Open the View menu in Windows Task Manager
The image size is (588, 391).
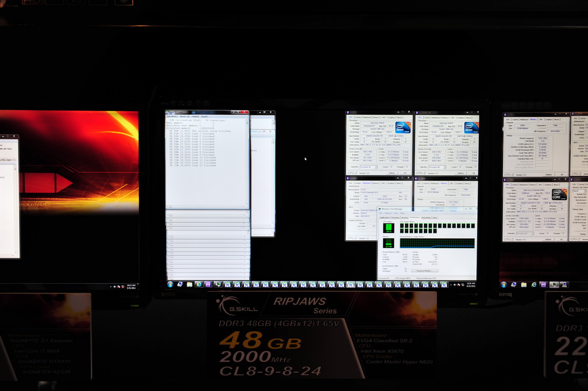tap(397, 214)
